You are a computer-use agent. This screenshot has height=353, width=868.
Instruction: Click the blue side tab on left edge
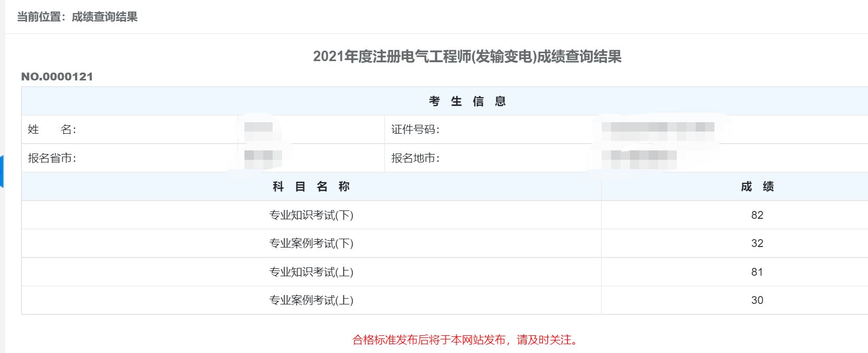point(2,171)
